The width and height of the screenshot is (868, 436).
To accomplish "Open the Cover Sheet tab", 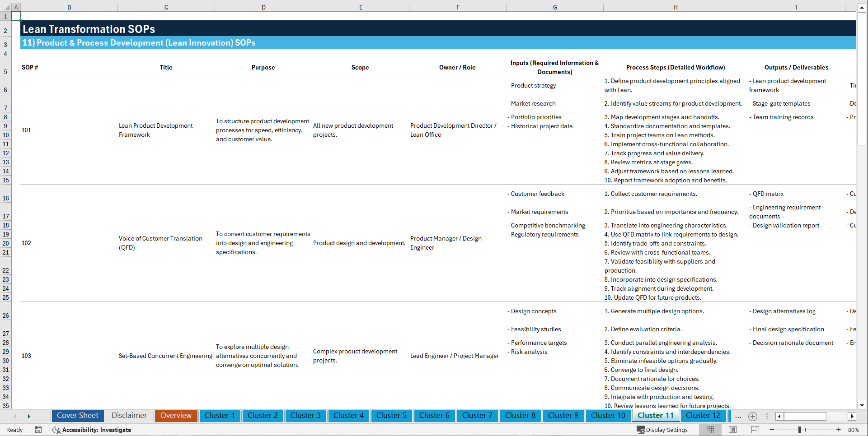I will (x=77, y=416).
